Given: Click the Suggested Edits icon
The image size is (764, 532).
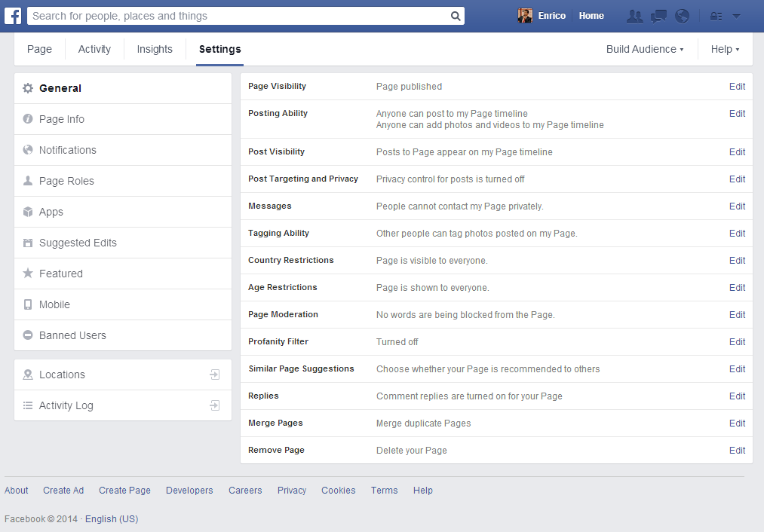Looking at the screenshot, I should (28, 243).
